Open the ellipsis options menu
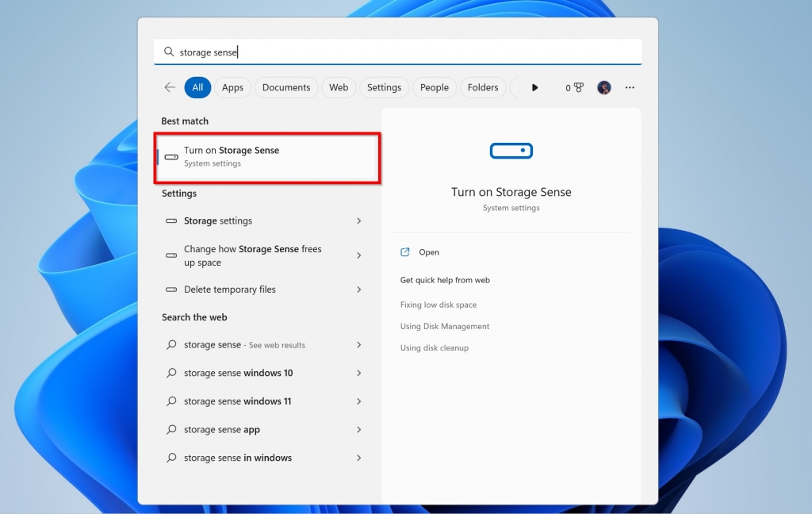Screen dimensions: 812x514 coord(629,87)
